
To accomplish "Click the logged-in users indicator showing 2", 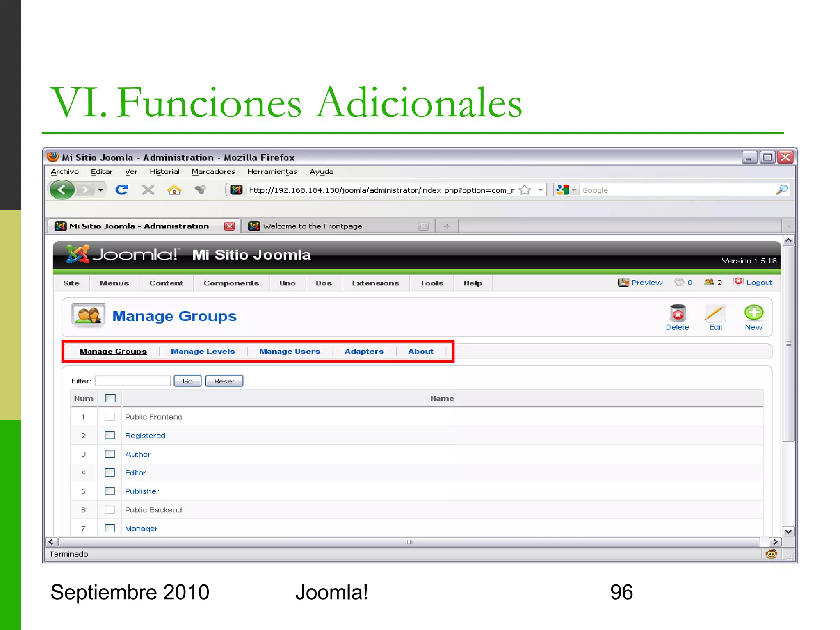I will pyautogui.click(x=713, y=282).
